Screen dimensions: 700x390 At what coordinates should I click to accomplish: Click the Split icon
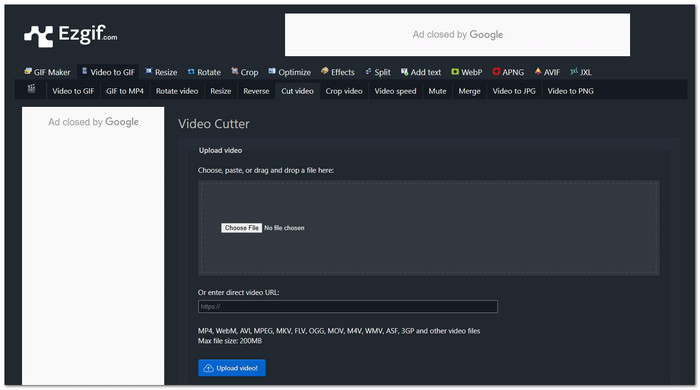pos(368,71)
